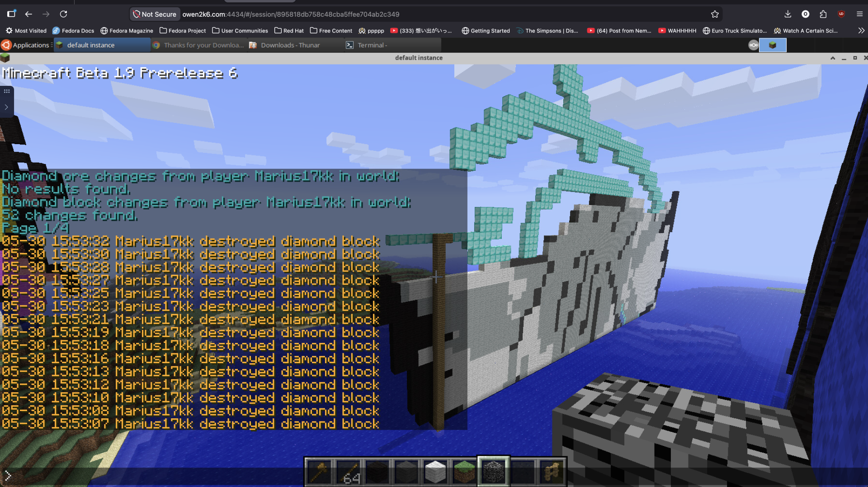Open the Euro Truck Simulator bookmark
This screenshot has height=487, width=868.
click(735, 31)
